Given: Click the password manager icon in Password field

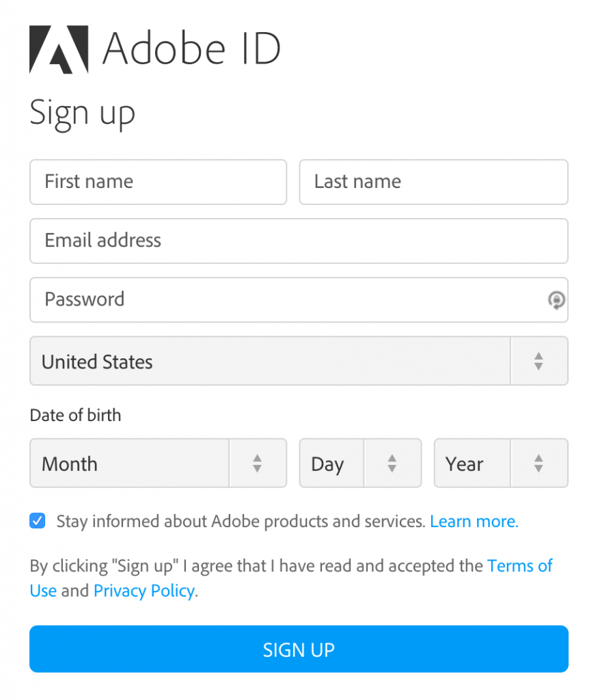Looking at the screenshot, I should 556,300.
